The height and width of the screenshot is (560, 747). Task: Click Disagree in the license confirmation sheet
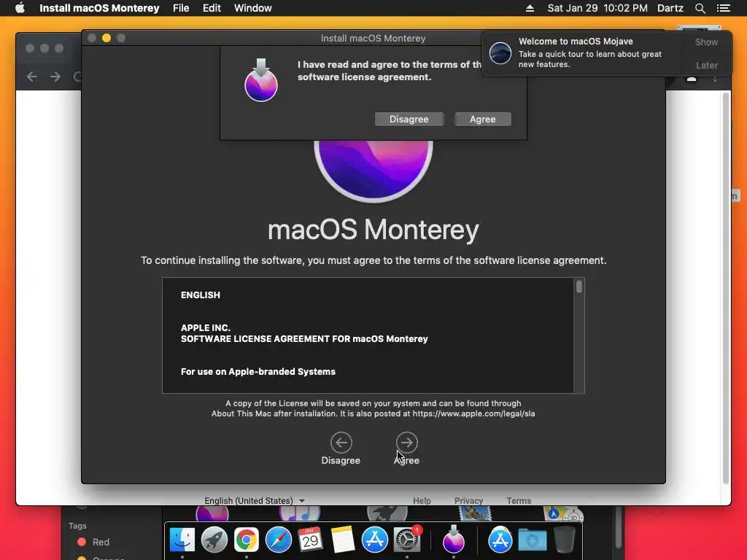409,119
